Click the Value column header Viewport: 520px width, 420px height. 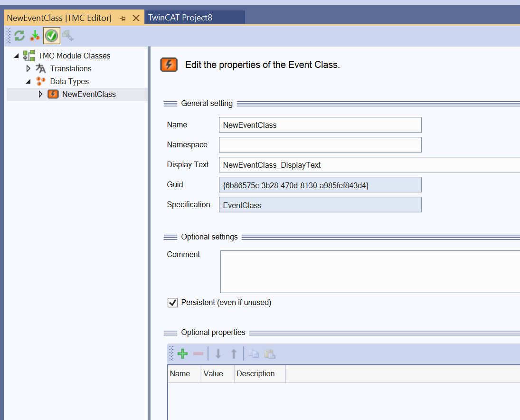(x=217, y=373)
